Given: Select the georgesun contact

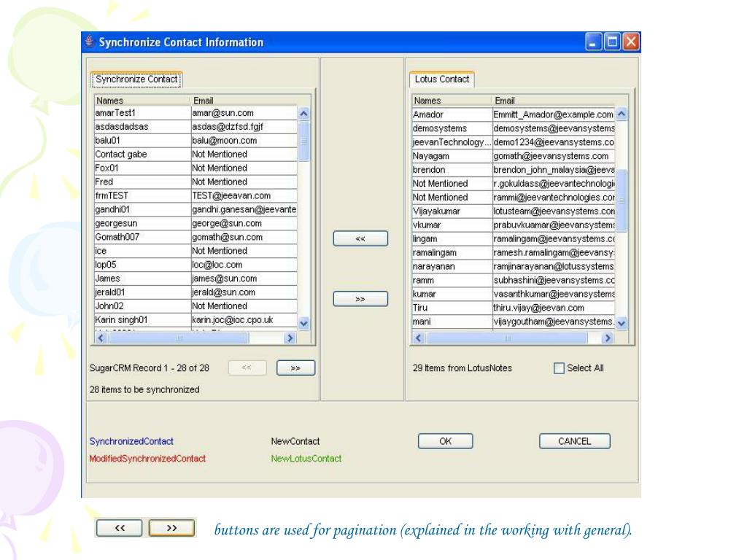Looking at the screenshot, I should tap(196, 224).
